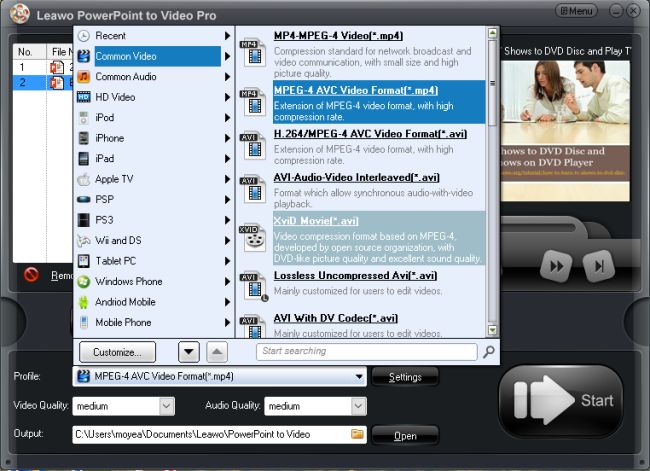Click the down arrow button beside Customize
This screenshot has width=650, height=471.
click(x=189, y=352)
